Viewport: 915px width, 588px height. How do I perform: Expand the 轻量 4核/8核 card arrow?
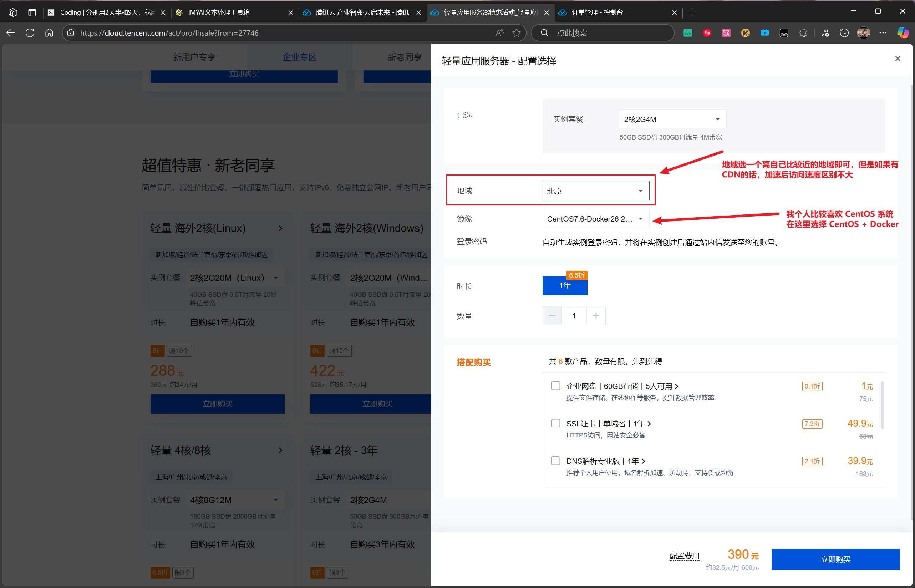(281, 450)
